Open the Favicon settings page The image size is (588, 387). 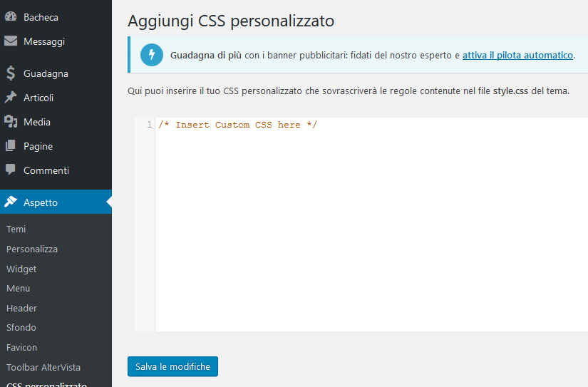coord(21,348)
